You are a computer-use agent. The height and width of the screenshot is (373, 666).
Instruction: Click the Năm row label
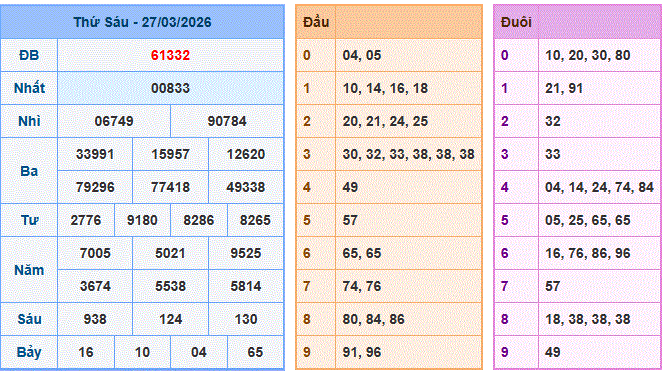pyautogui.click(x=29, y=270)
